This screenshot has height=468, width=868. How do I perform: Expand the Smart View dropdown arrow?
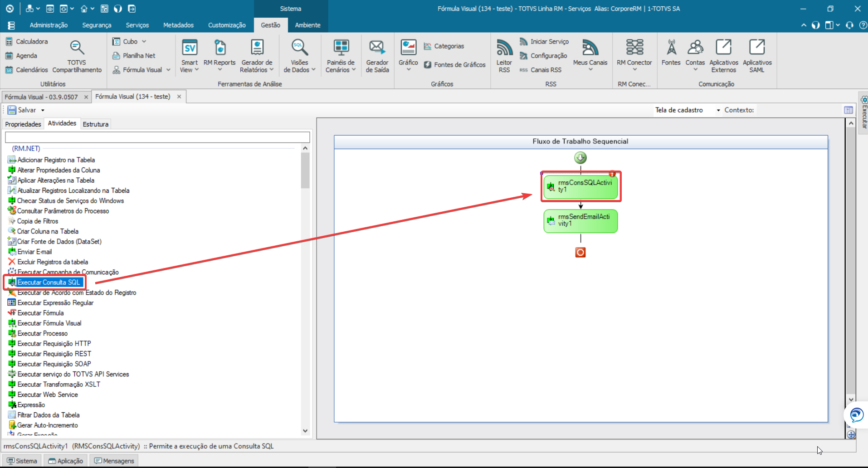click(x=197, y=70)
